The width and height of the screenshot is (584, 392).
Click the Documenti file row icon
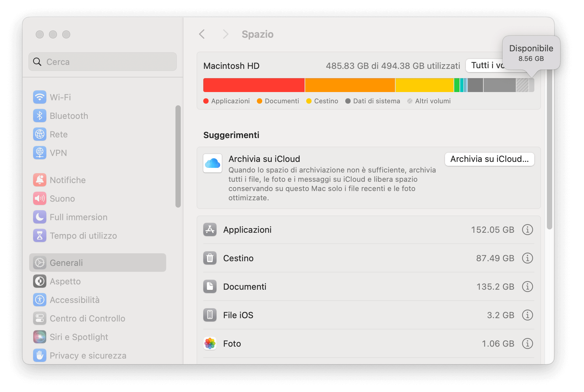pyautogui.click(x=210, y=286)
